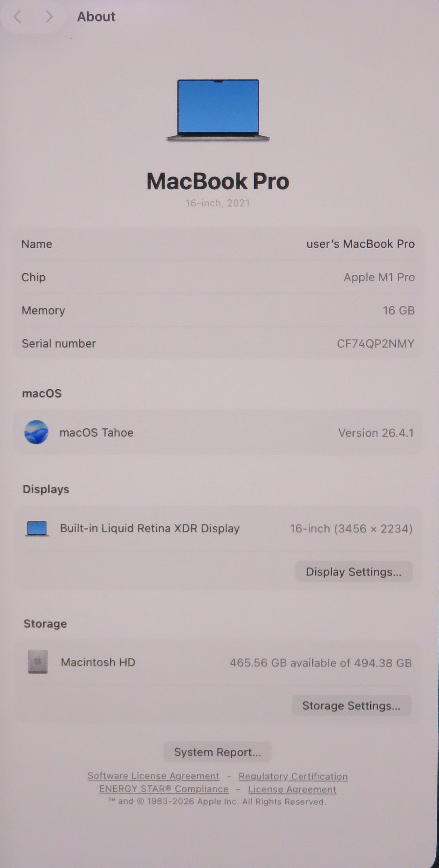Open the ENERGY STAR Compliance link
The width and height of the screenshot is (439, 868).
coord(164,789)
